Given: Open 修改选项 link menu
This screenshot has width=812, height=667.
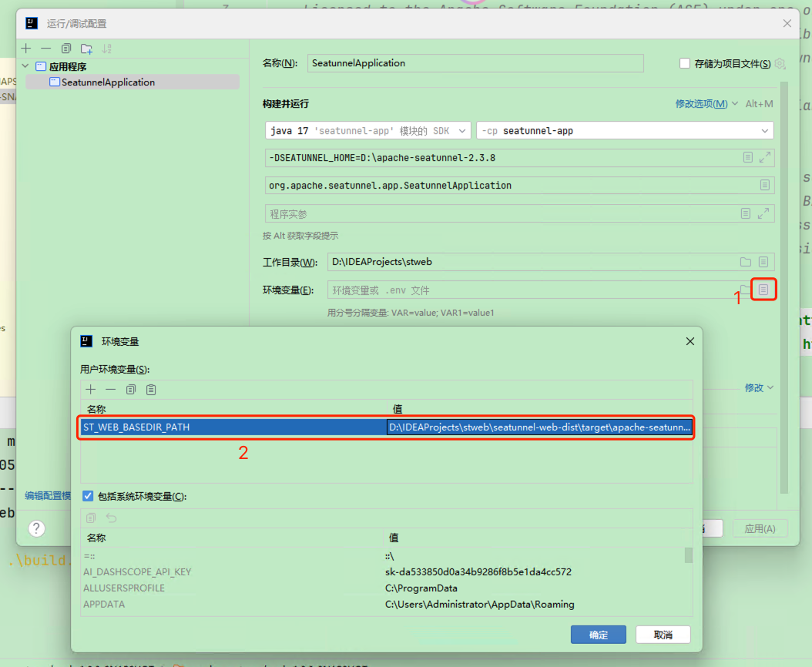Looking at the screenshot, I should (706, 103).
